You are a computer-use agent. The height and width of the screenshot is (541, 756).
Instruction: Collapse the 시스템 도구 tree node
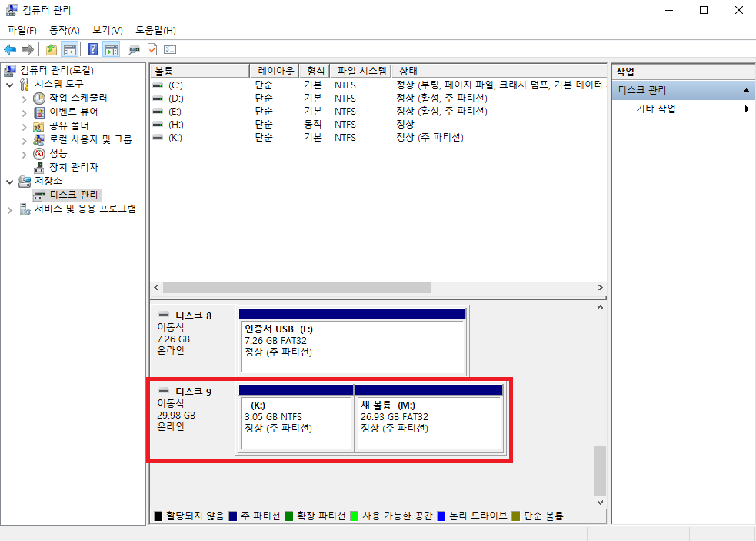(10, 85)
